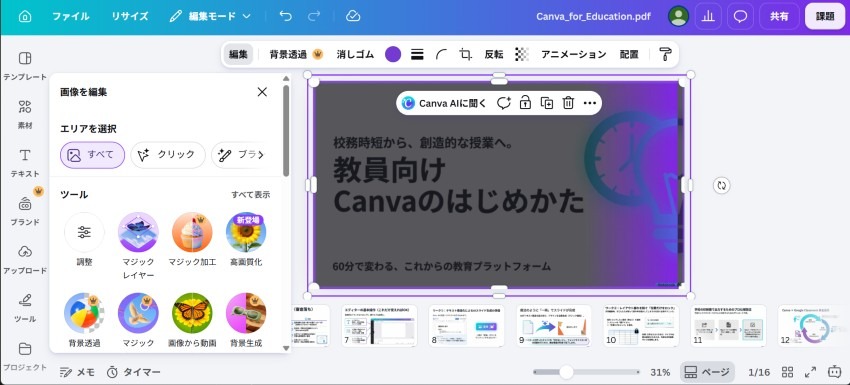The width and height of the screenshot is (850, 385).
Task: Enter fullscreen presentation icon
Action: 810,372
